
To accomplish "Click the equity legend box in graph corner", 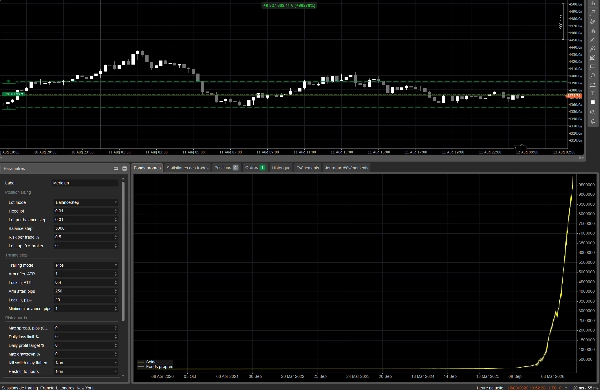I will coord(155,364).
